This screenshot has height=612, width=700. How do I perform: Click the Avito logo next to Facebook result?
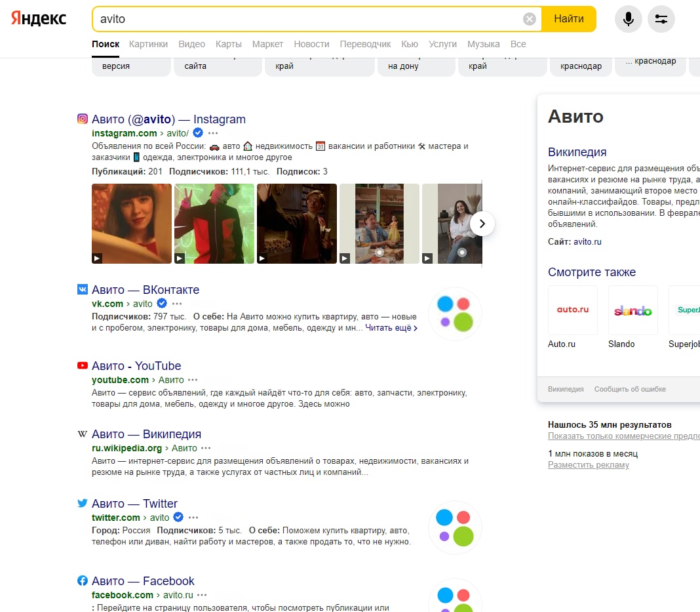455,596
